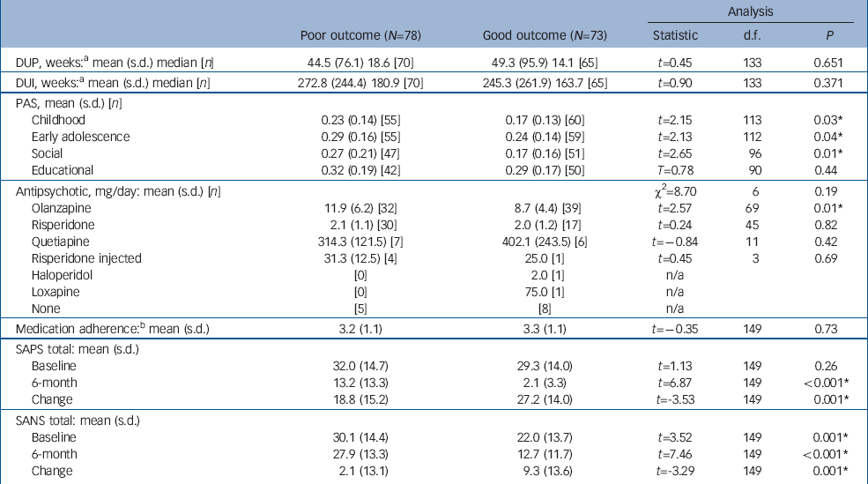Select the 'Quetiapine' row label
Viewport: 868px width, 484px height.
pyautogui.click(x=60, y=242)
